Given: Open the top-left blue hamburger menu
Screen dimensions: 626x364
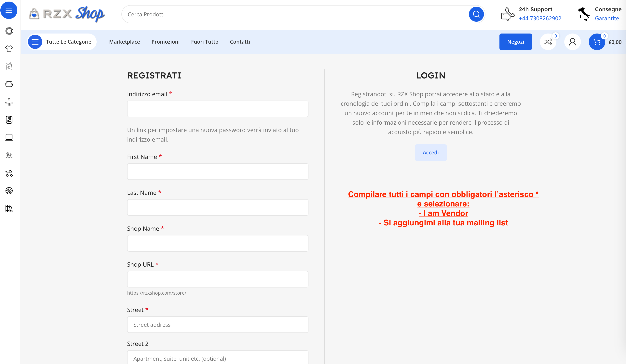Looking at the screenshot, I should [x=9, y=10].
